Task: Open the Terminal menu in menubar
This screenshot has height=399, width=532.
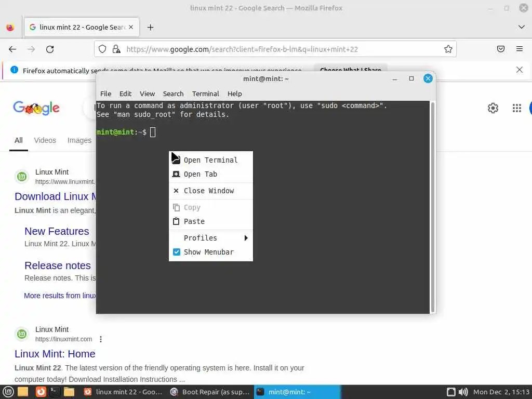Action: (206, 94)
